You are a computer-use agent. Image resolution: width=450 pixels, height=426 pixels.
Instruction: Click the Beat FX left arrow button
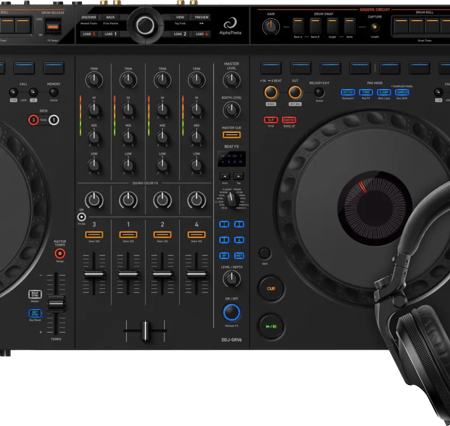tap(225, 176)
